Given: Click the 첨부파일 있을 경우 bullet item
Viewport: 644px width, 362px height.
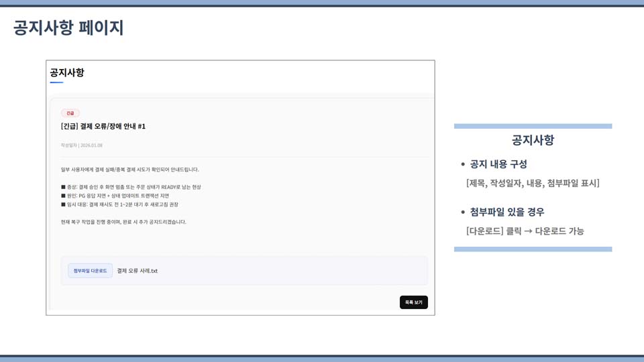Looking at the screenshot, I should point(506,212).
